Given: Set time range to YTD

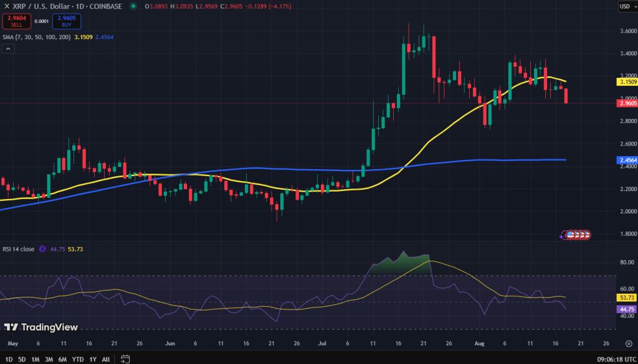Looking at the screenshot, I should [x=78, y=360].
